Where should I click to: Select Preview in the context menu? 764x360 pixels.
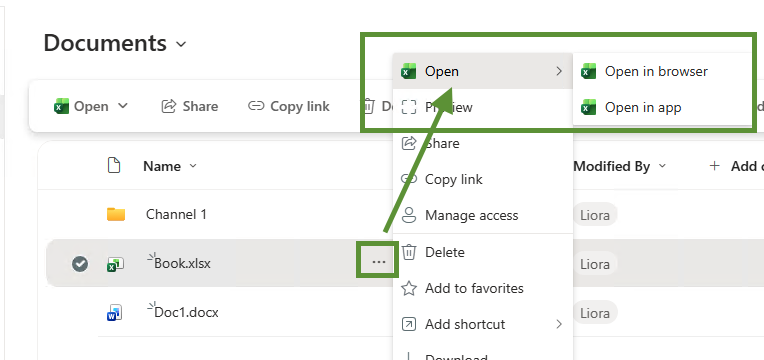[x=482, y=107]
